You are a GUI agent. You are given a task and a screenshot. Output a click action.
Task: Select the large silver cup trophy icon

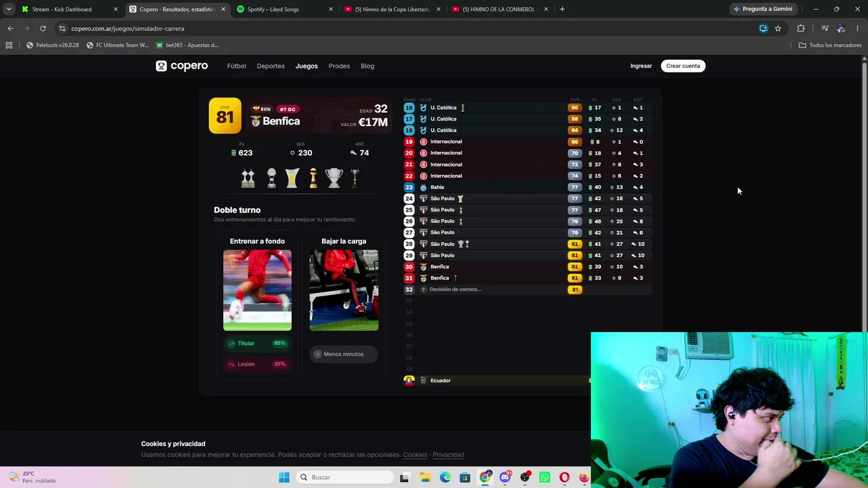[x=334, y=178]
